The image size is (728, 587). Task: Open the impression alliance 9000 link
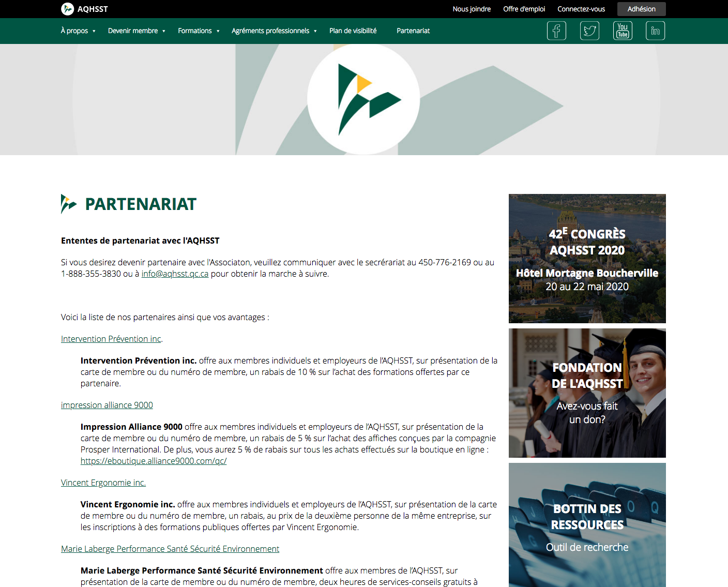click(107, 405)
